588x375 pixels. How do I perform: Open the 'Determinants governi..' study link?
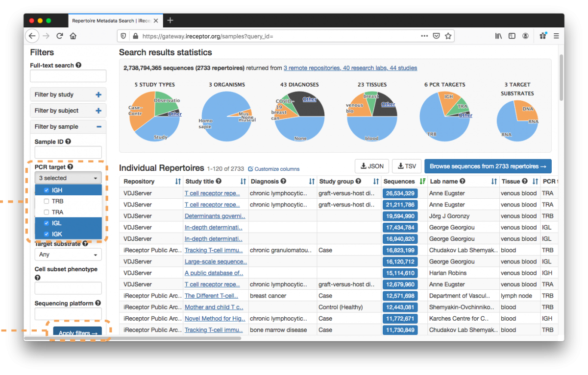click(x=215, y=216)
